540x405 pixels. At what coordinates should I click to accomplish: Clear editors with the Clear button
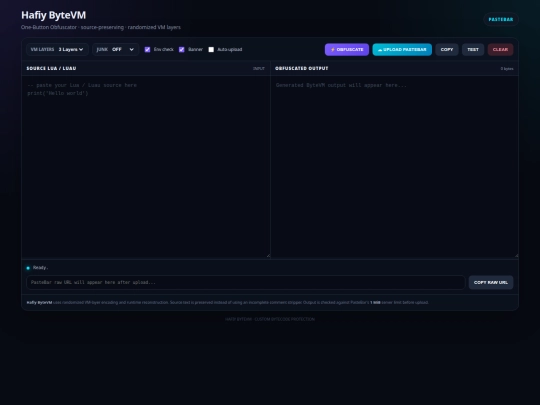[500, 50]
